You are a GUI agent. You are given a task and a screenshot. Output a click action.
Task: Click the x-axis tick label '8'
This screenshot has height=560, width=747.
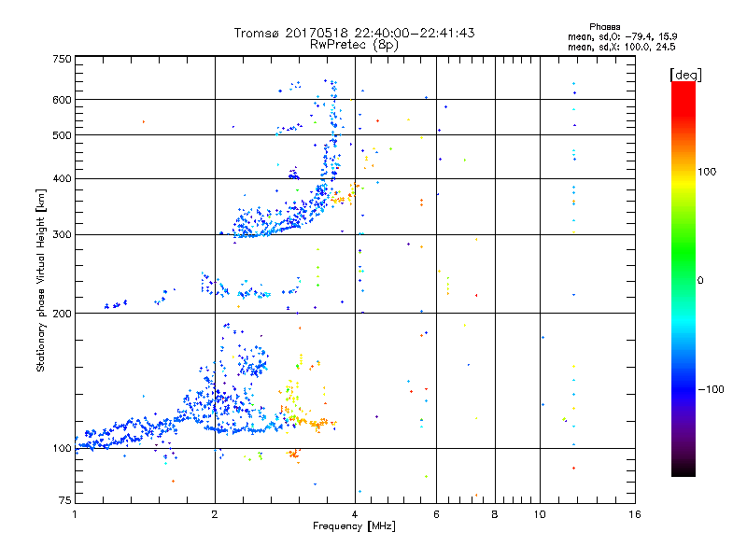(495, 514)
